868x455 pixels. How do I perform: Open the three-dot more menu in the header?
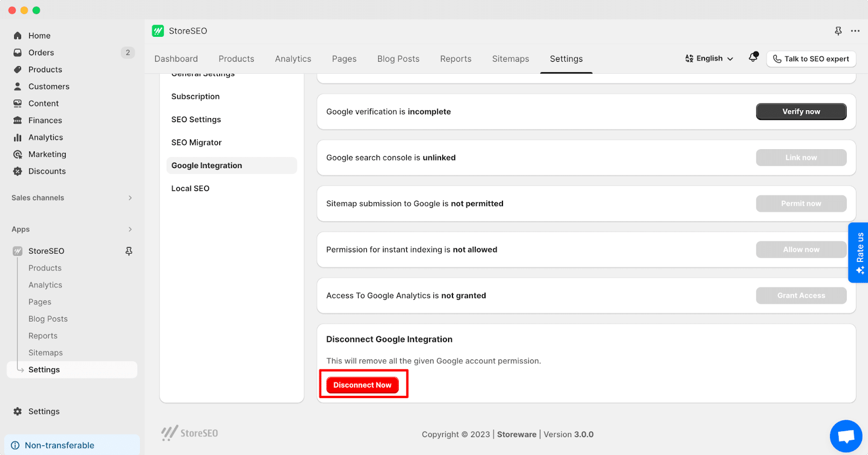[x=855, y=31]
